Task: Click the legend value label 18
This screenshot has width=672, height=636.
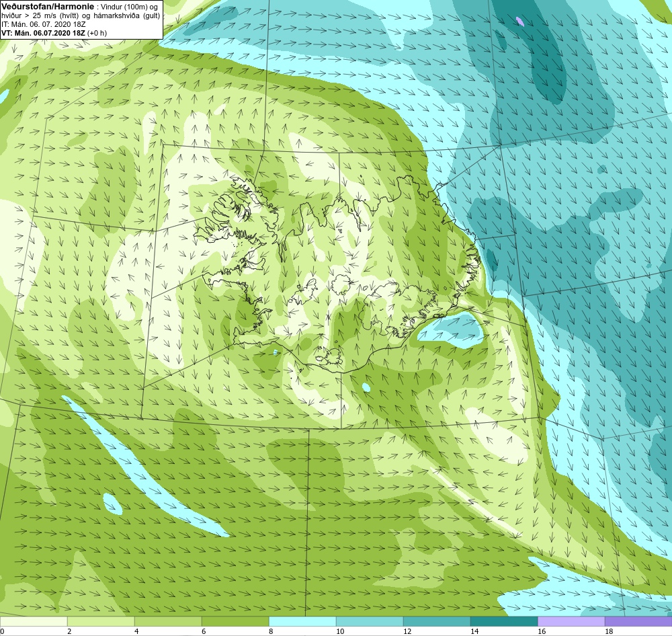Action: [609, 631]
